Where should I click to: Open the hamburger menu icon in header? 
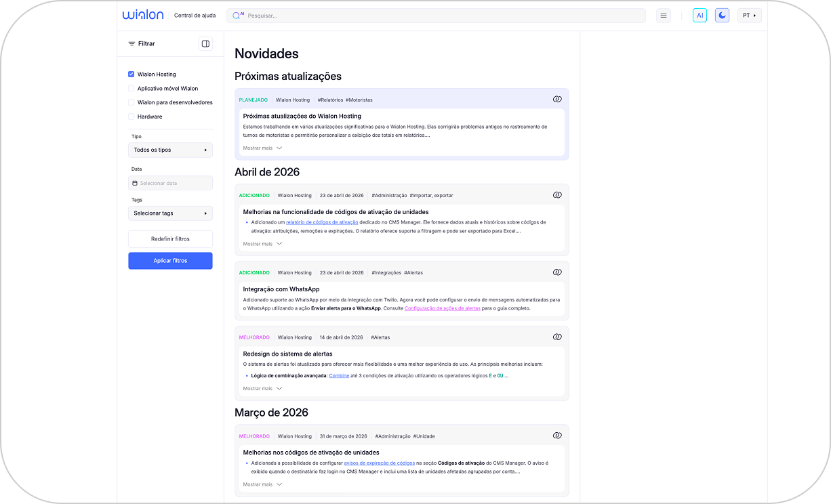[x=664, y=16]
